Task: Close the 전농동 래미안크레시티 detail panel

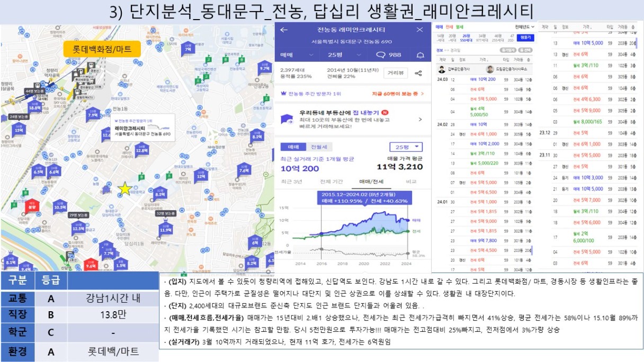Action: 420,30
